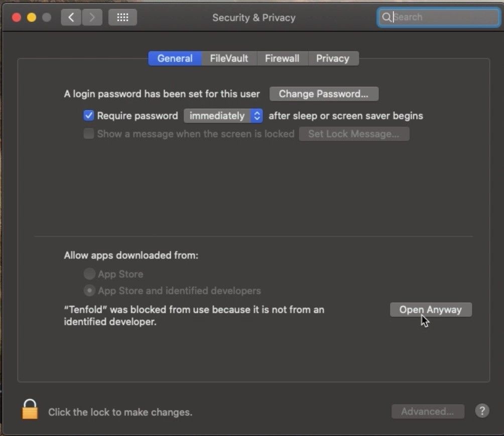504x436 pixels.
Task: Switch to the Privacy tab
Action: [333, 58]
